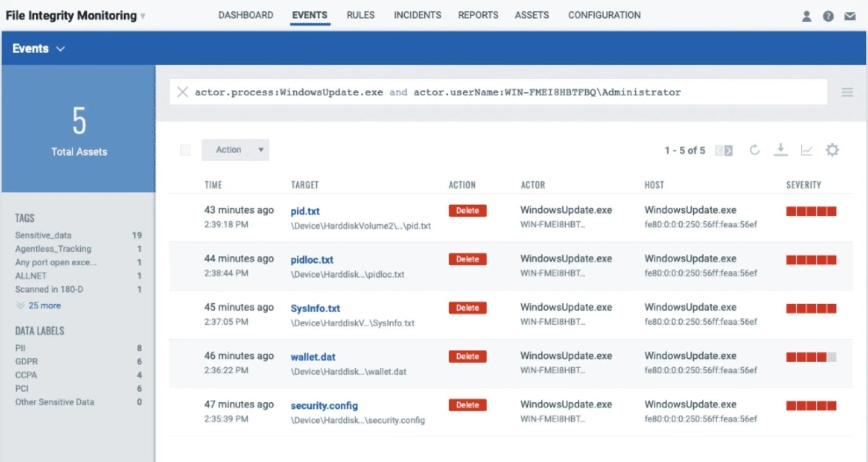Open the Incidents tab

[x=418, y=15]
